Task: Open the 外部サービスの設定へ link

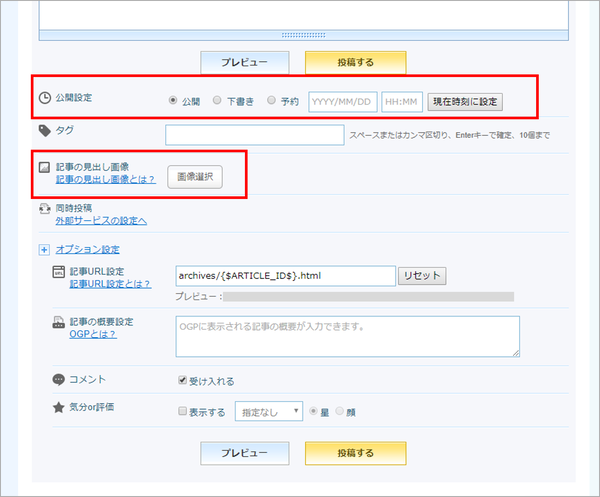Action: tap(101, 221)
